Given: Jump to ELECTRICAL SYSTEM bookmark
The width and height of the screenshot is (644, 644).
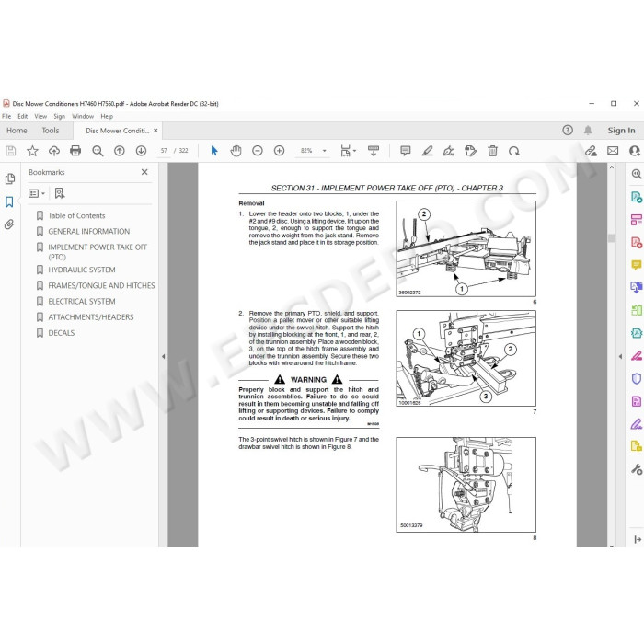Looking at the screenshot, I should 82,301.
